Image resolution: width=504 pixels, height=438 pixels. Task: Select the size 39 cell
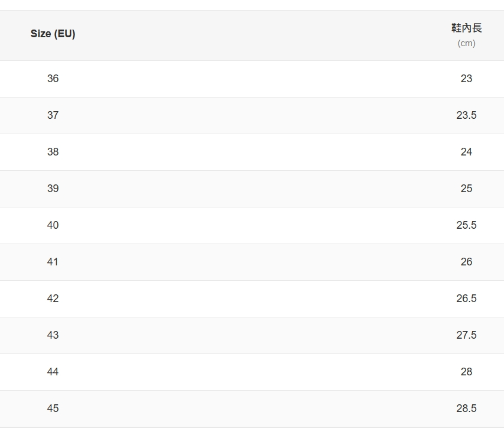[53, 189]
